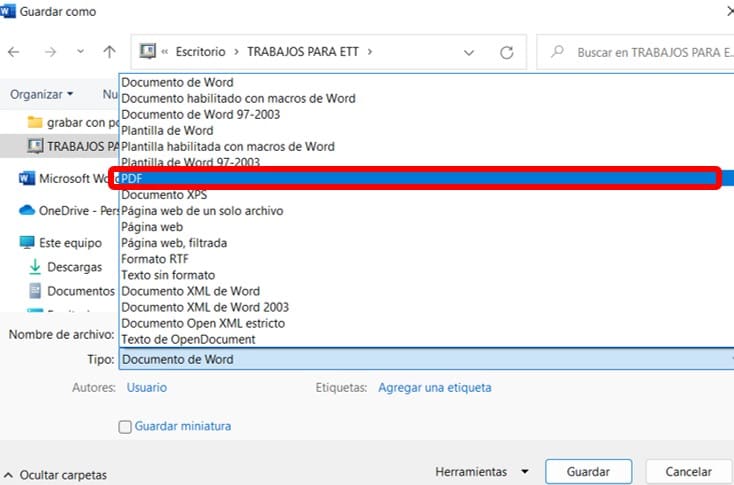Refresh the folder contents
734x485 pixels.
506,51
